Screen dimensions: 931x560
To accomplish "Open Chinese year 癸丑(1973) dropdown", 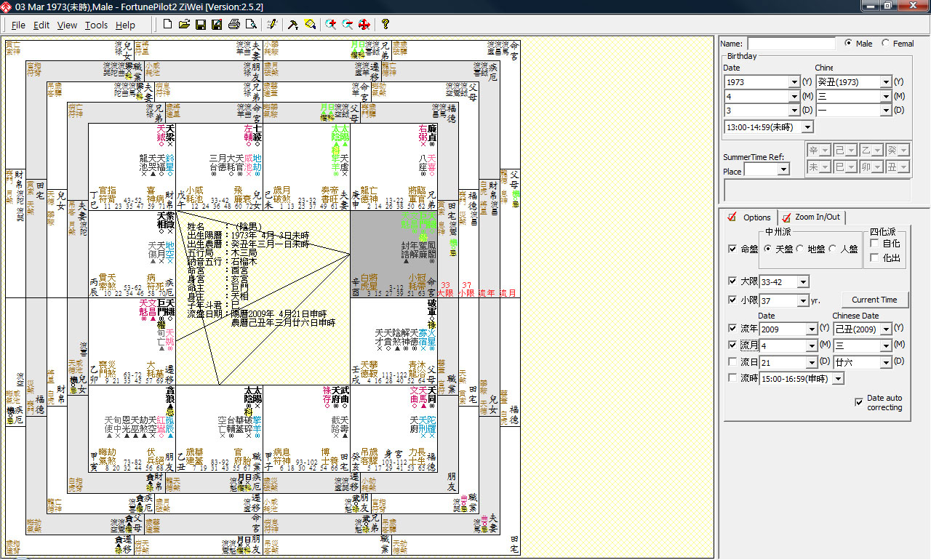I will (886, 82).
